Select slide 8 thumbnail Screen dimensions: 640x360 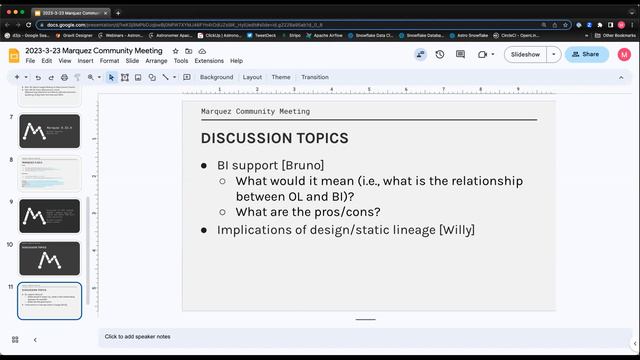tap(49, 173)
